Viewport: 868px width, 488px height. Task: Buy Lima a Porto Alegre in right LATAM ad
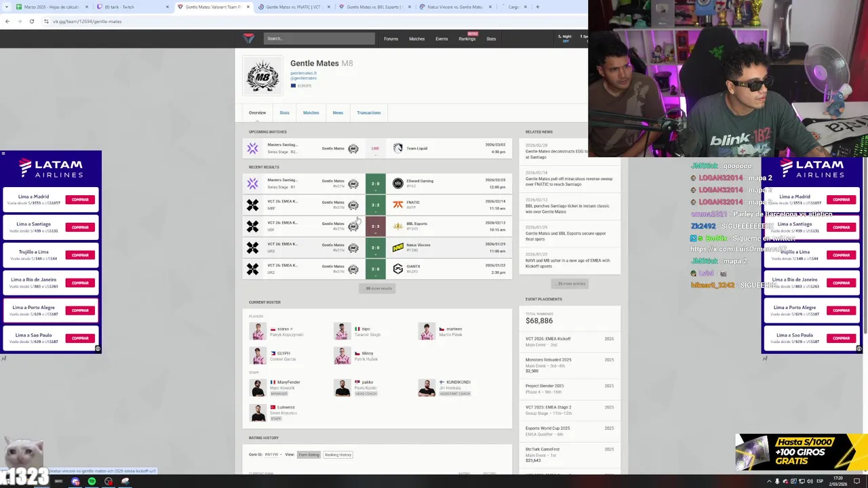[841, 310]
